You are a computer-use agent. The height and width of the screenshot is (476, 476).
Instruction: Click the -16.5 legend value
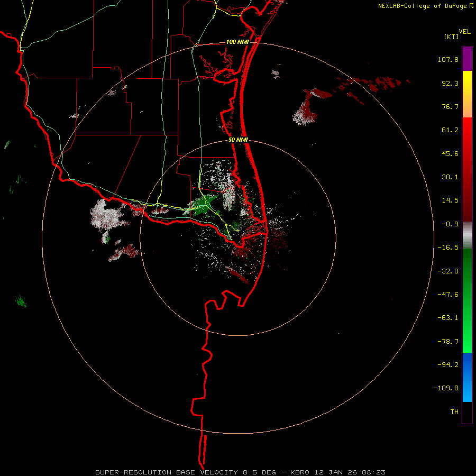coord(448,248)
